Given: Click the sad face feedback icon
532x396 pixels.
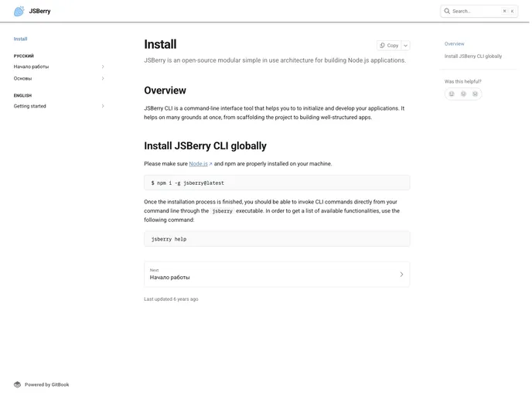Looking at the screenshot, I should (x=475, y=94).
